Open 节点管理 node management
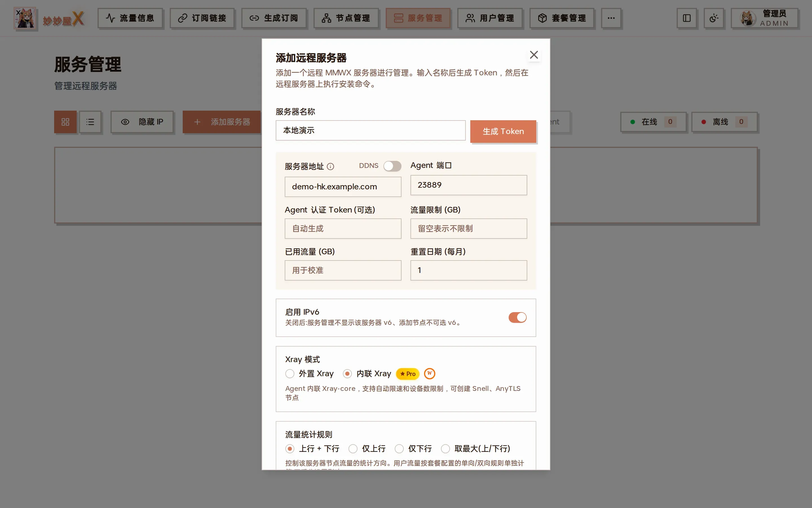The image size is (812, 508). pos(346,18)
